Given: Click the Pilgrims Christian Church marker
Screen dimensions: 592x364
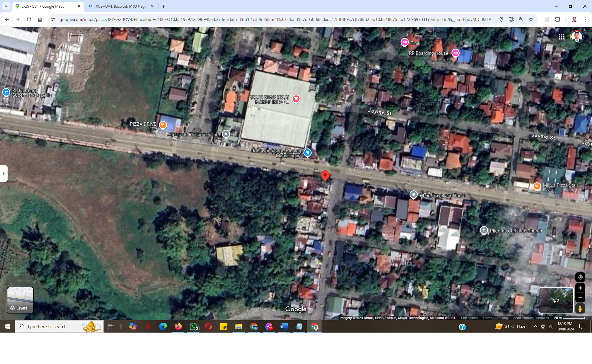Looking at the screenshot, I should pos(483,230).
